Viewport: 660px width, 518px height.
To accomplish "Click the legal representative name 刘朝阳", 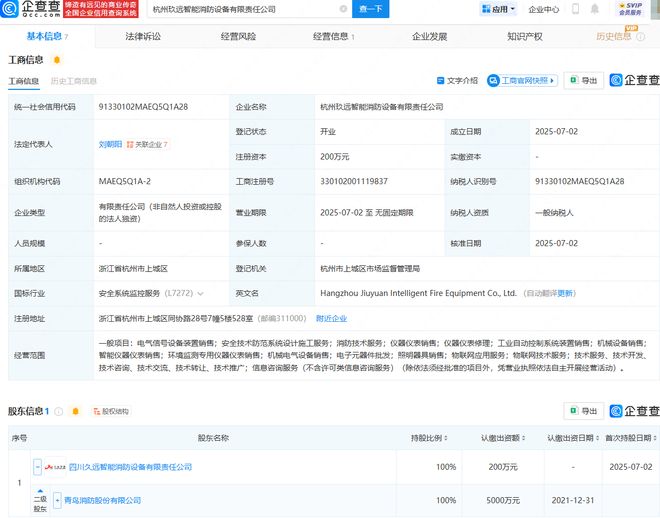I will pyautogui.click(x=110, y=144).
